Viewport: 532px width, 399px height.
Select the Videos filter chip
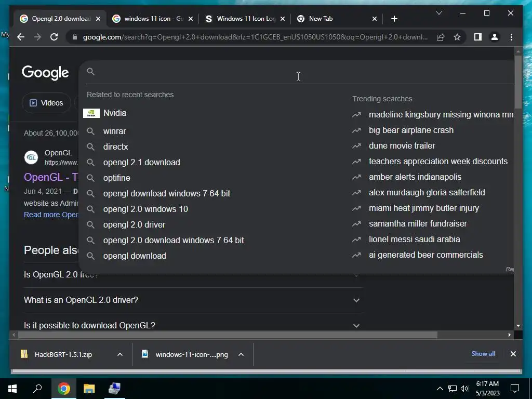46,103
